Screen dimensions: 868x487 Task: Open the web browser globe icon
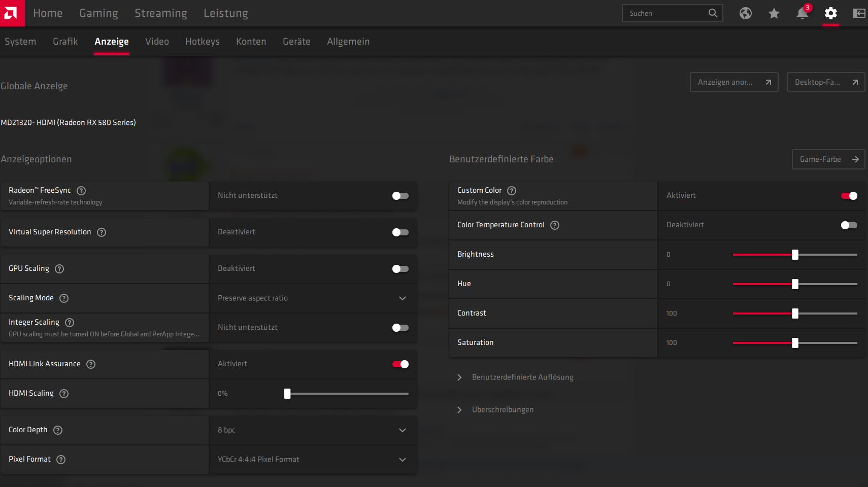click(746, 13)
